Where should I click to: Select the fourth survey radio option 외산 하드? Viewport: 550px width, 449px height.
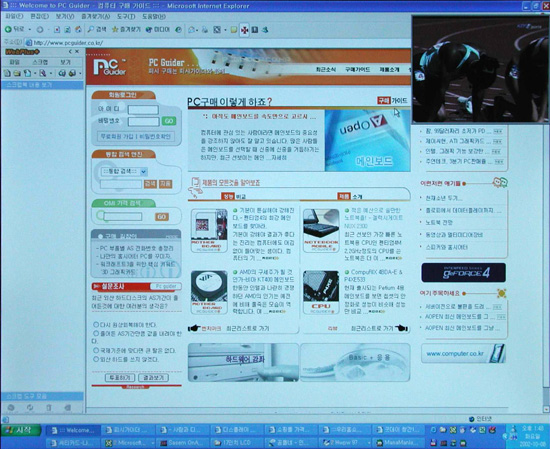(x=96, y=359)
